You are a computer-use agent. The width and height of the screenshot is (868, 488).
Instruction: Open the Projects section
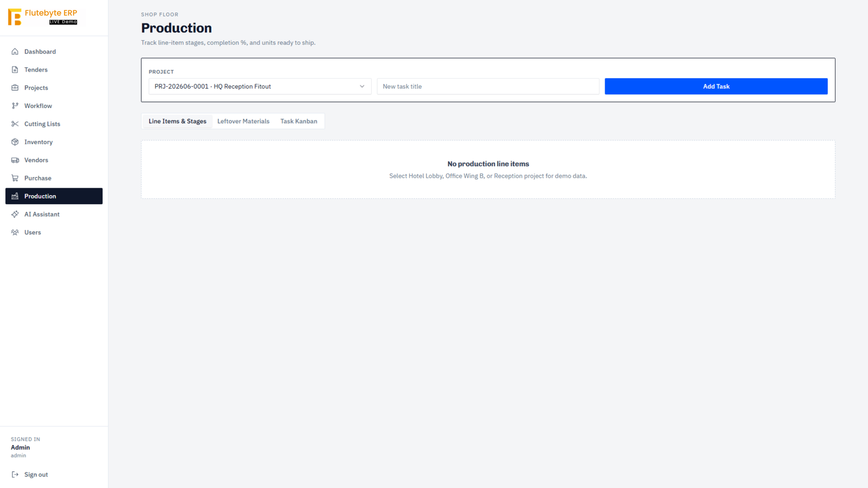coord(54,88)
